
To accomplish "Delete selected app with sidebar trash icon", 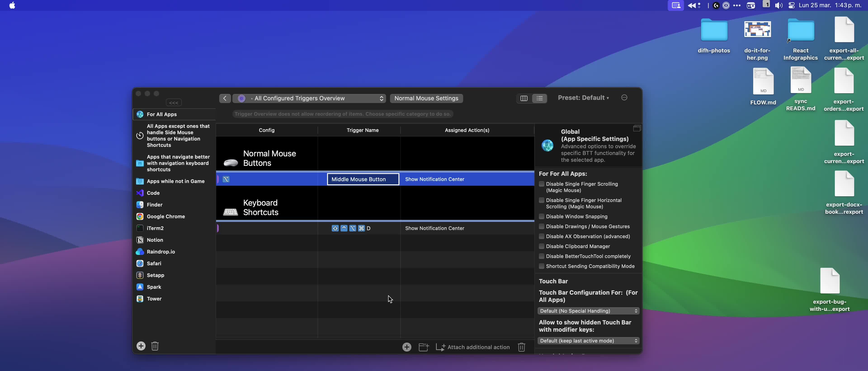I will coord(155,346).
